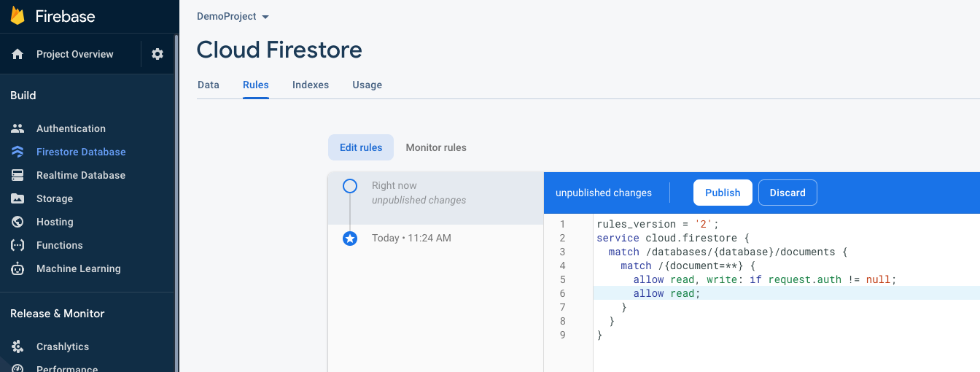Click line number 9 in the editor gutter
The width and height of the screenshot is (980, 372).
click(x=562, y=335)
